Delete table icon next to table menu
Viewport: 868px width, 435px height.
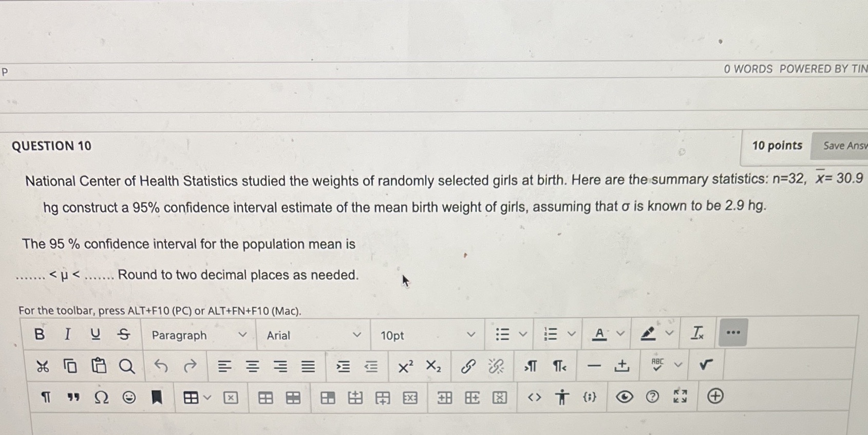point(231,397)
